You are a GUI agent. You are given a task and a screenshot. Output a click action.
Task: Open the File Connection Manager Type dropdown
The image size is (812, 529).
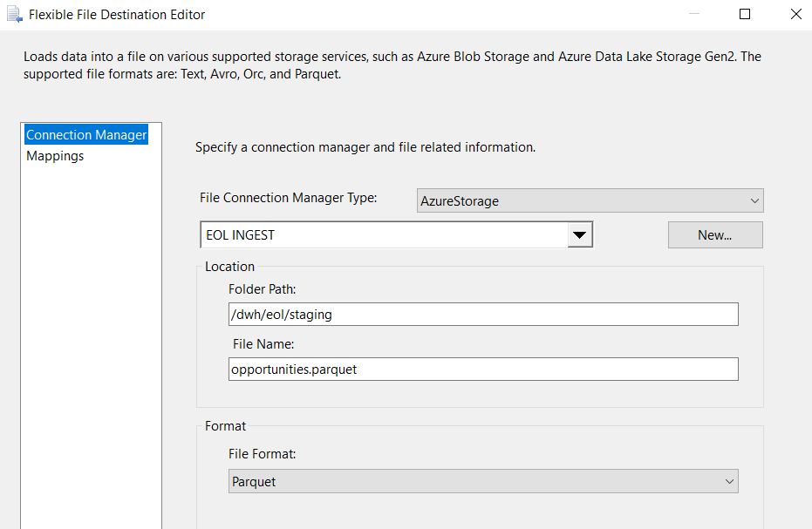click(590, 200)
